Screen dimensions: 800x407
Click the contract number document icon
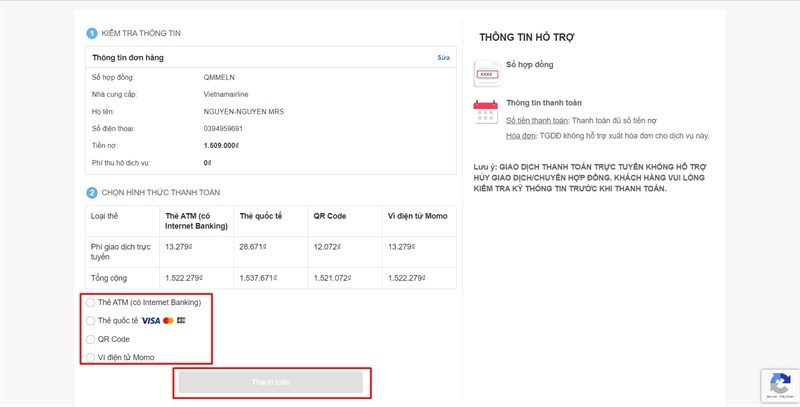[486, 72]
